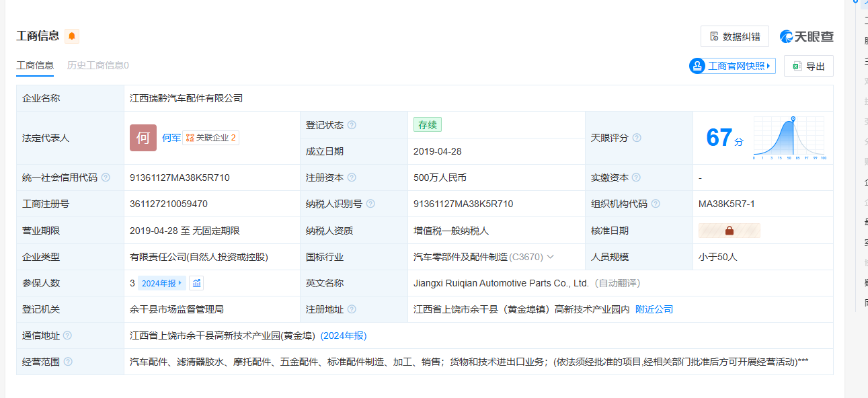Image resolution: width=868 pixels, height=398 pixels.
Task: Click the help icon next to 经营范围
Action: pyautogui.click(x=68, y=362)
